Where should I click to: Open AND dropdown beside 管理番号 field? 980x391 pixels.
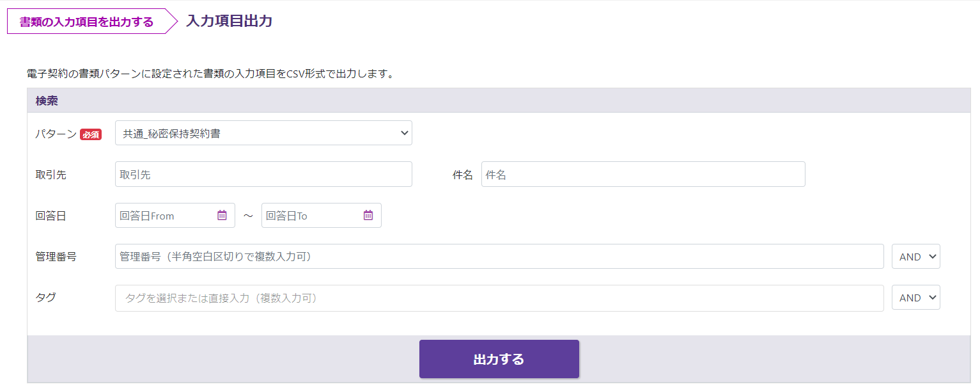click(x=916, y=257)
